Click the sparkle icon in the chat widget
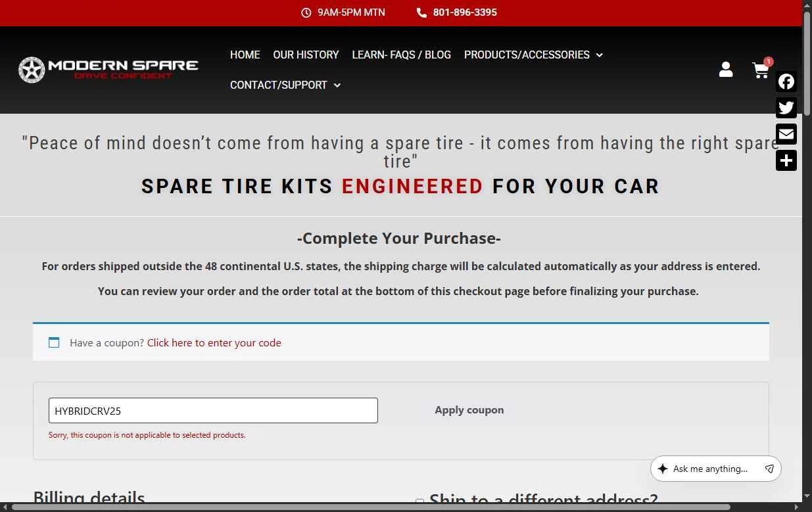 [x=663, y=469]
